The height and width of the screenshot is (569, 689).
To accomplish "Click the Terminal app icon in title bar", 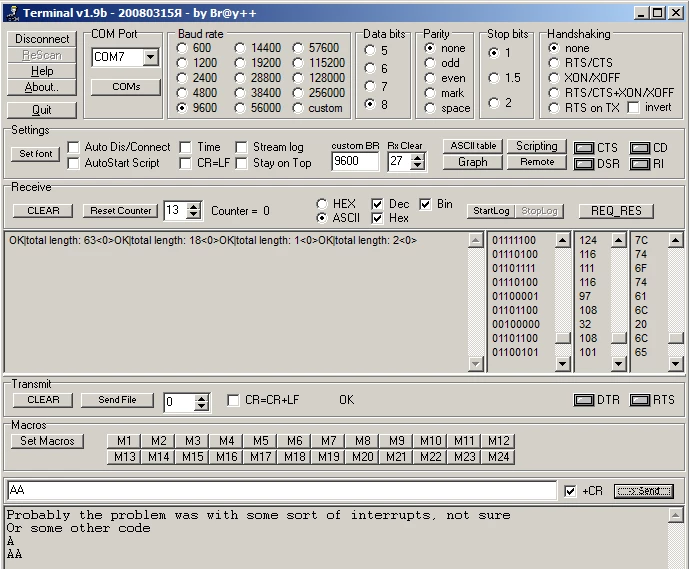I will [13, 13].
